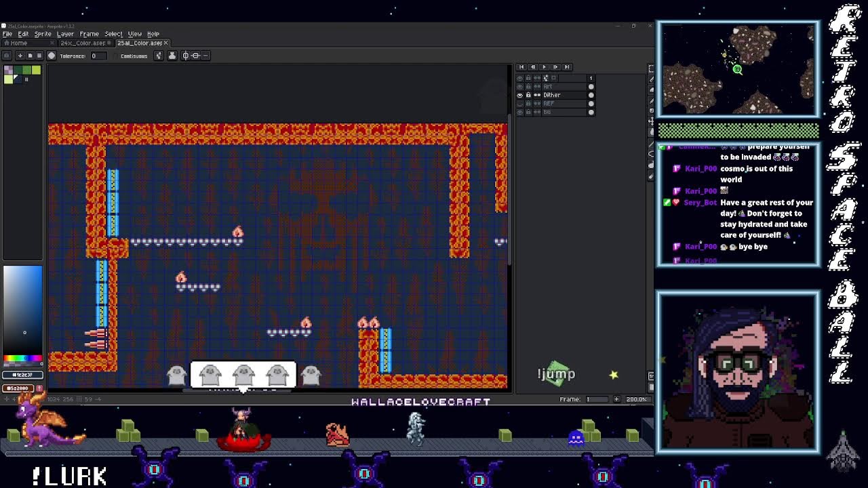Viewport: 868px width, 488px height.
Task: Click the minimap preview thumbnail
Action: pyautogui.click(x=738, y=68)
